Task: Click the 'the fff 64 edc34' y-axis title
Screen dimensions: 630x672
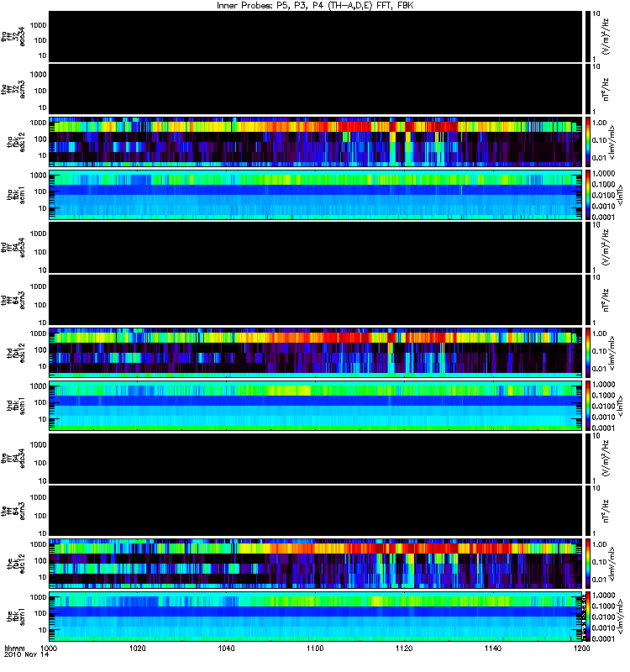Action: [13, 459]
